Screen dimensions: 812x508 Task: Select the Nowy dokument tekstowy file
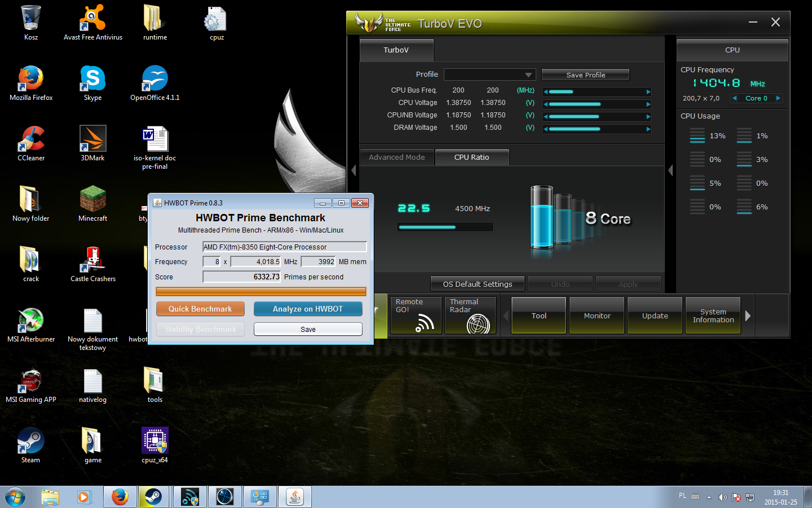tap(93, 329)
